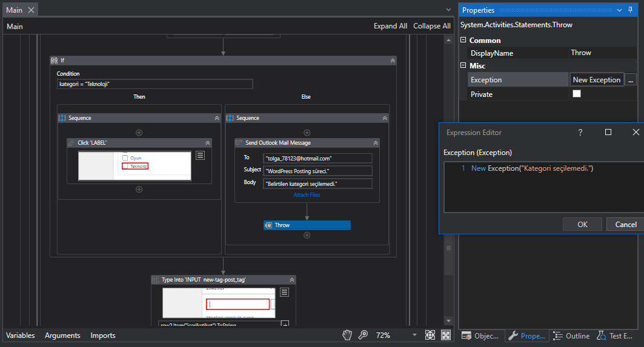The width and height of the screenshot is (644, 347).
Task: Open Properties panel options dropdown
Action: coord(619,10)
